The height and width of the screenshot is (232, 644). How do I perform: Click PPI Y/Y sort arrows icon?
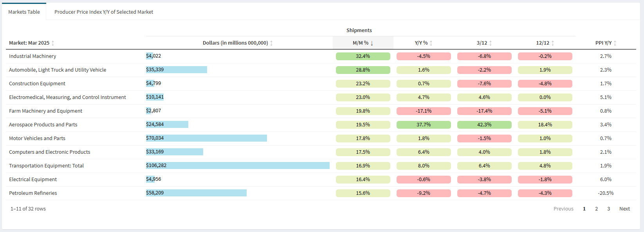coord(615,43)
